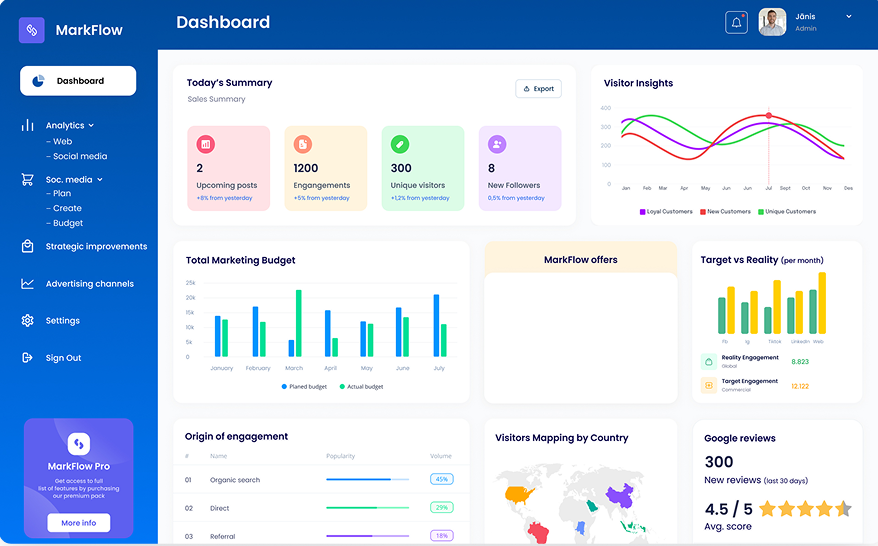878x546 pixels.
Task: Click the Export button
Action: point(538,89)
